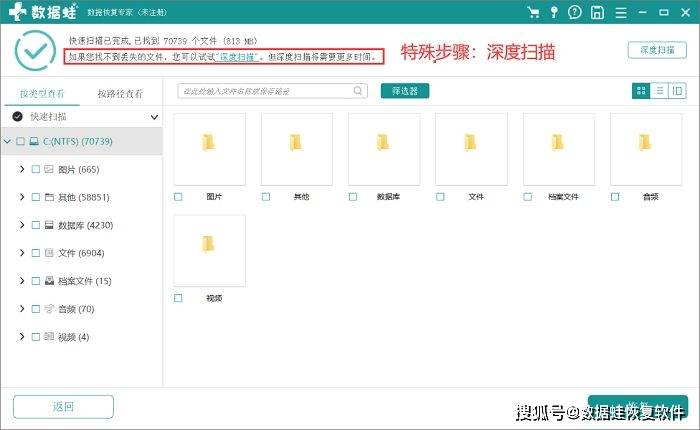This screenshot has height=430, width=700.
Task: Collapse the 快速扫描 section arrow
Action: 154,117
